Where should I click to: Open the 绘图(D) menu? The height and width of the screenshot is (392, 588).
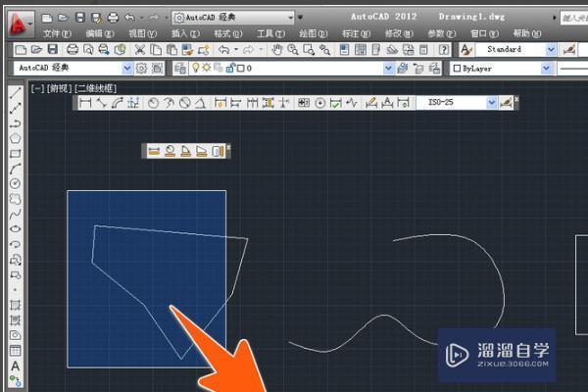point(314,33)
